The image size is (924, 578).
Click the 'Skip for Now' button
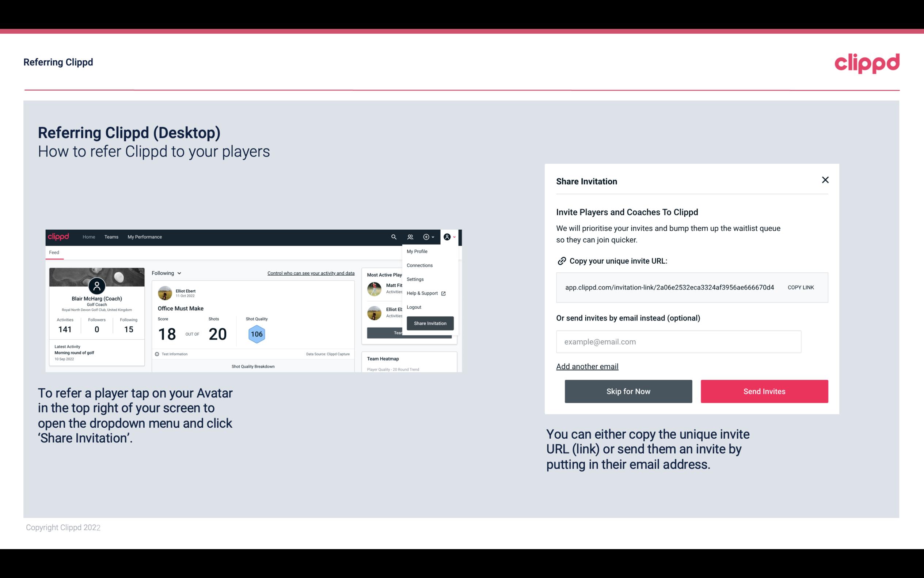629,392
